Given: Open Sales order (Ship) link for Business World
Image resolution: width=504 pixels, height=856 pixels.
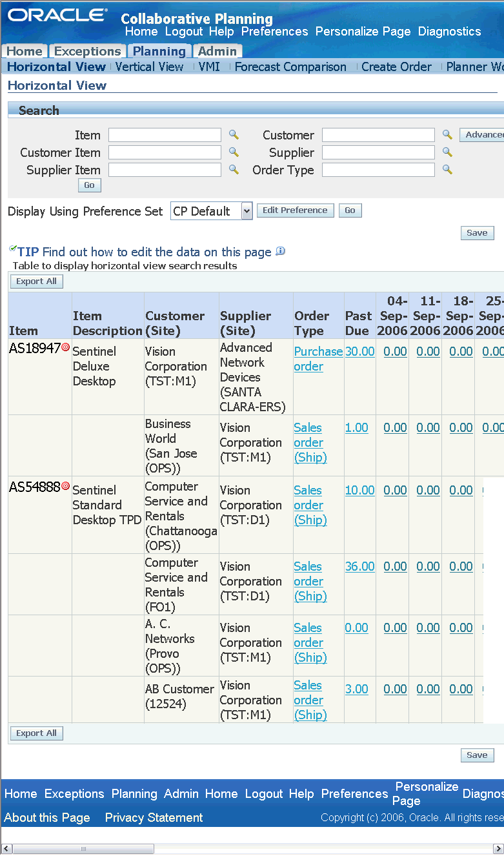Looking at the screenshot, I should pyautogui.click(x=310, y=442).
